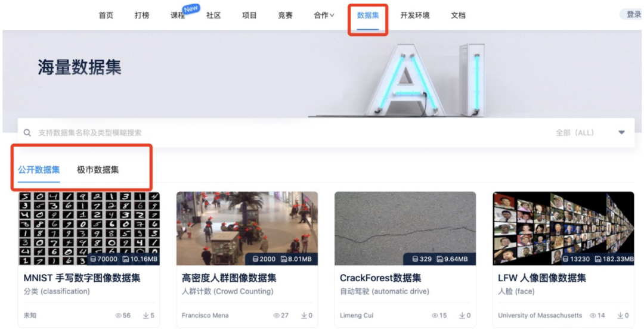The width and height of the screenshot is (644, 333).
Task: Navigate to 项目 projects
Action: 249,15
